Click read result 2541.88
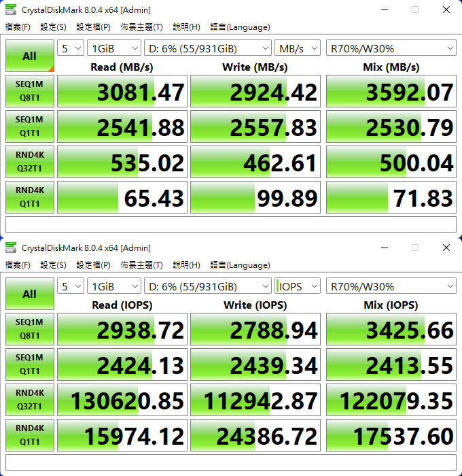This screenshot has width=462, height=476. pos(122,126)
